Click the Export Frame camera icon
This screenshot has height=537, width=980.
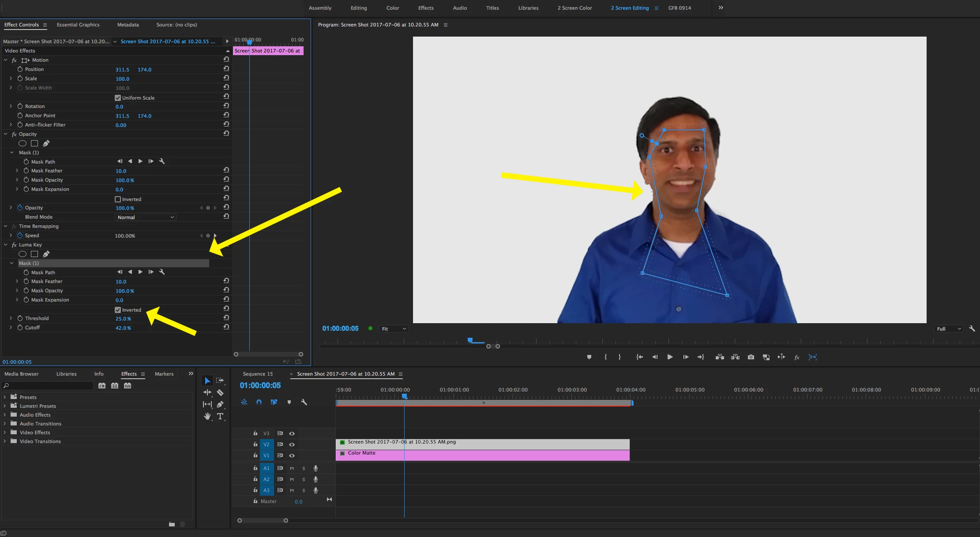[751, 357]
